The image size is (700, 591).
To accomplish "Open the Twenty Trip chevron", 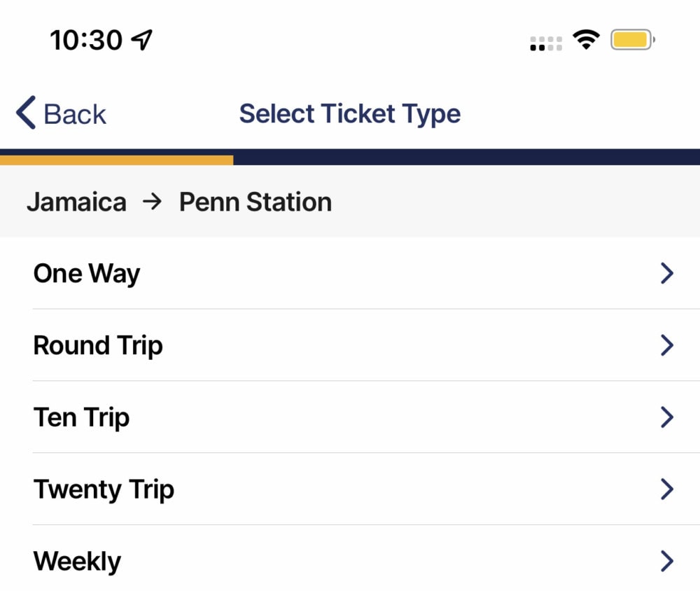I will 667,489.
